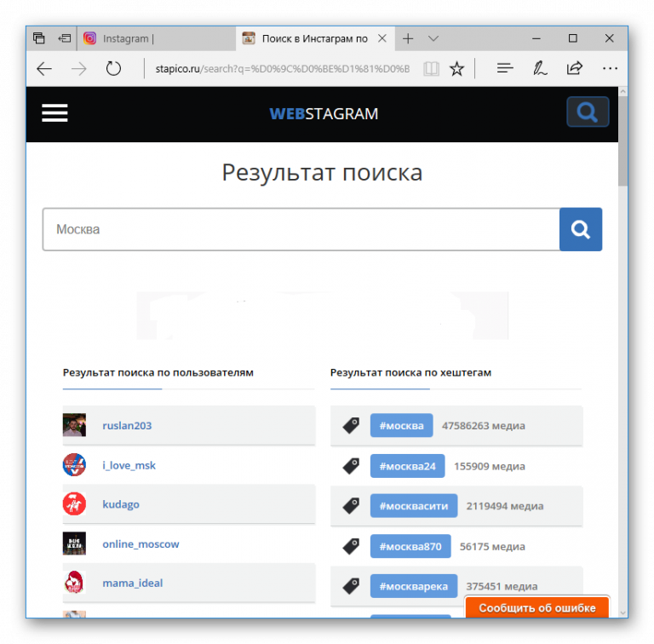Set these tabs aside
Screen dimensions: 654x644
pyautogui.click(x=64, y=39)
